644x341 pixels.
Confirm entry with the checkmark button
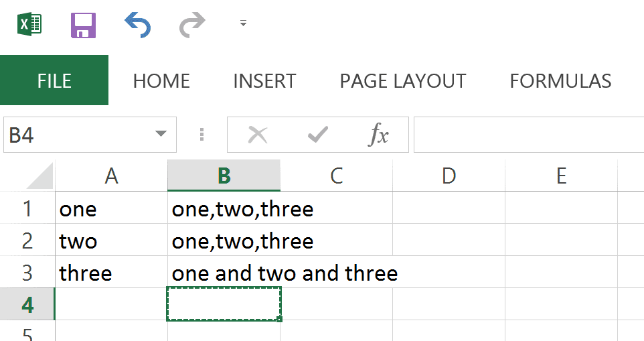click(318, 135)
